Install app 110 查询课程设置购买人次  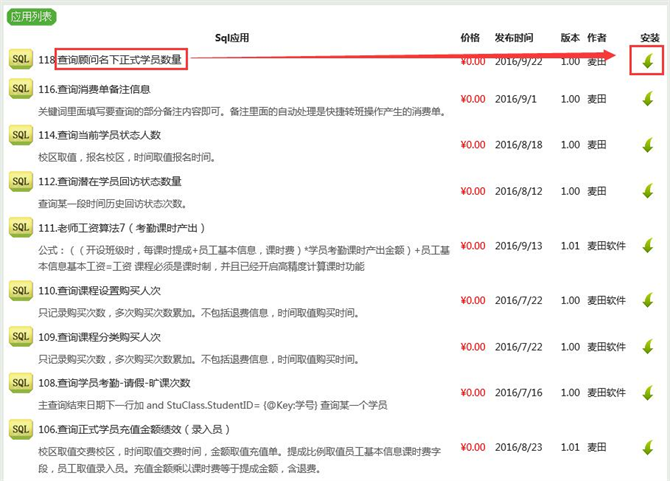[x=648, y=300]
